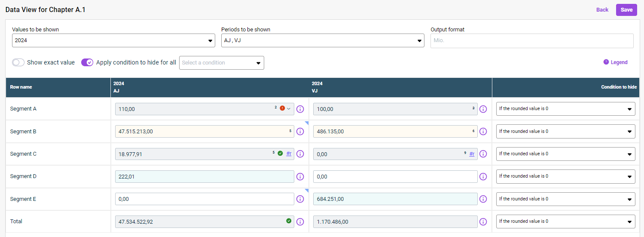This screenshot has height=237, width=644.
Task: Click the Segment B AJ value 47.515.213,00
Action: 204,132
